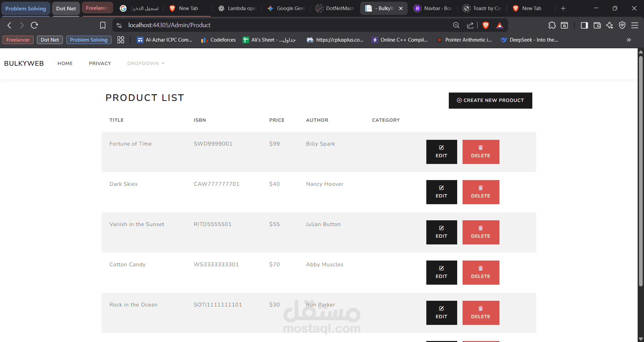Reload the page with the refresh icon

34,25
